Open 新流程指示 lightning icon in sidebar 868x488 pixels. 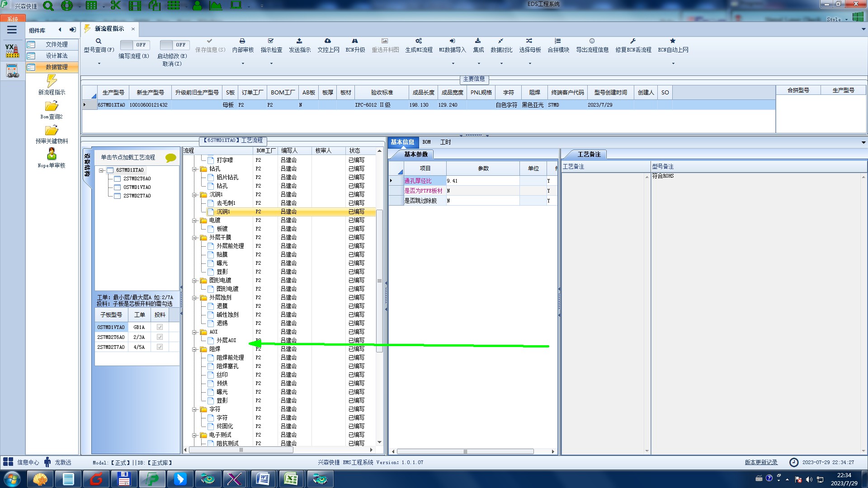[x=52, y=81]
